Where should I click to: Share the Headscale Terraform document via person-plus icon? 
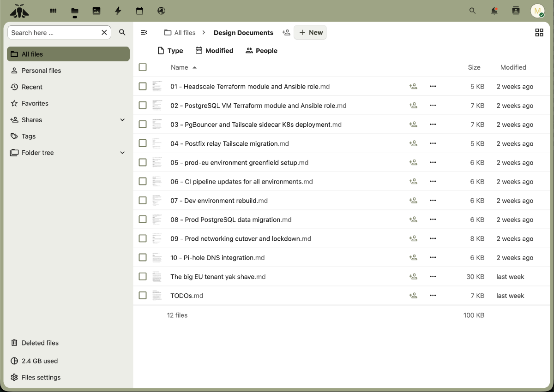pos(413,86)
